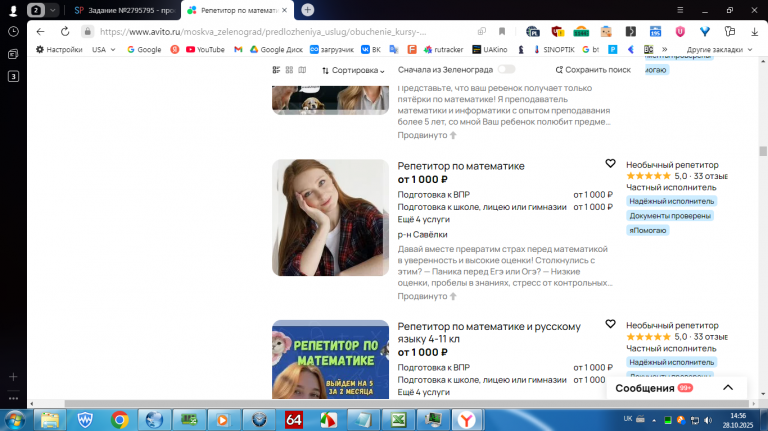Open the VK bookmark
Screen dimensions: 768x431
(x=371, y=49)
